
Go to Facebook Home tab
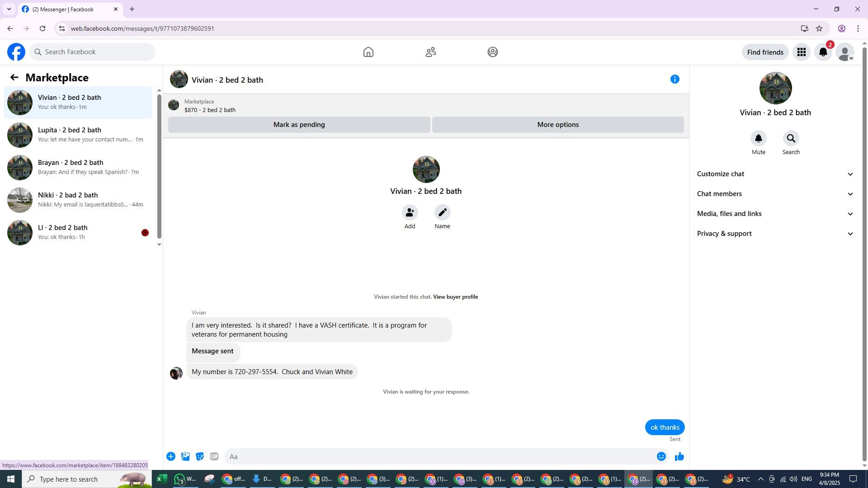pyautogui.click(x=368, y=52)
